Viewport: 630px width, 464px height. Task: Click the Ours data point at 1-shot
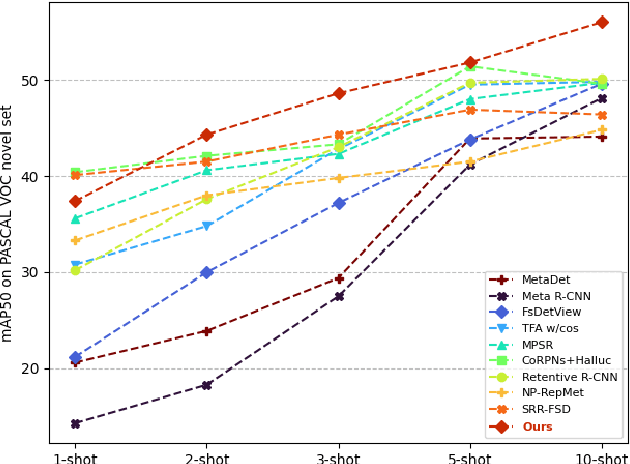76,202
